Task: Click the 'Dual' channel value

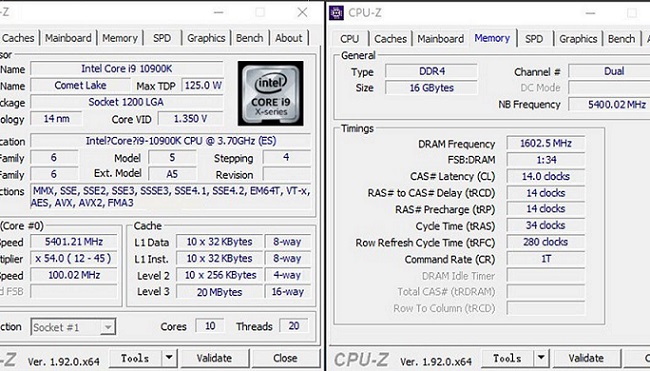Action: tap(609, 71)
